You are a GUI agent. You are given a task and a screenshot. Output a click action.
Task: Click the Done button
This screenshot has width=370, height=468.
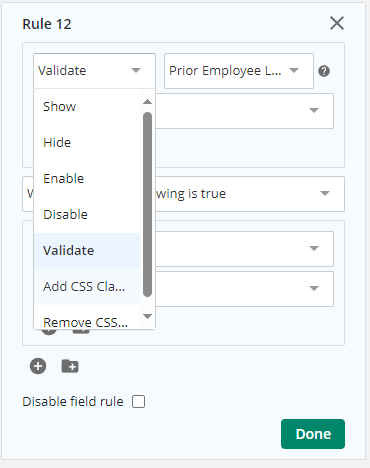(313, 434)
